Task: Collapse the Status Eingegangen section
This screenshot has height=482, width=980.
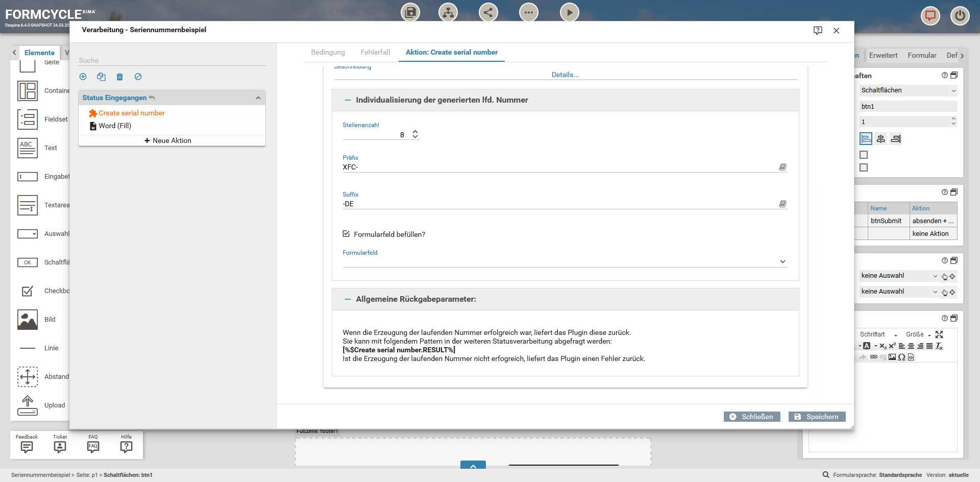Action: click(x=258, y=98)
